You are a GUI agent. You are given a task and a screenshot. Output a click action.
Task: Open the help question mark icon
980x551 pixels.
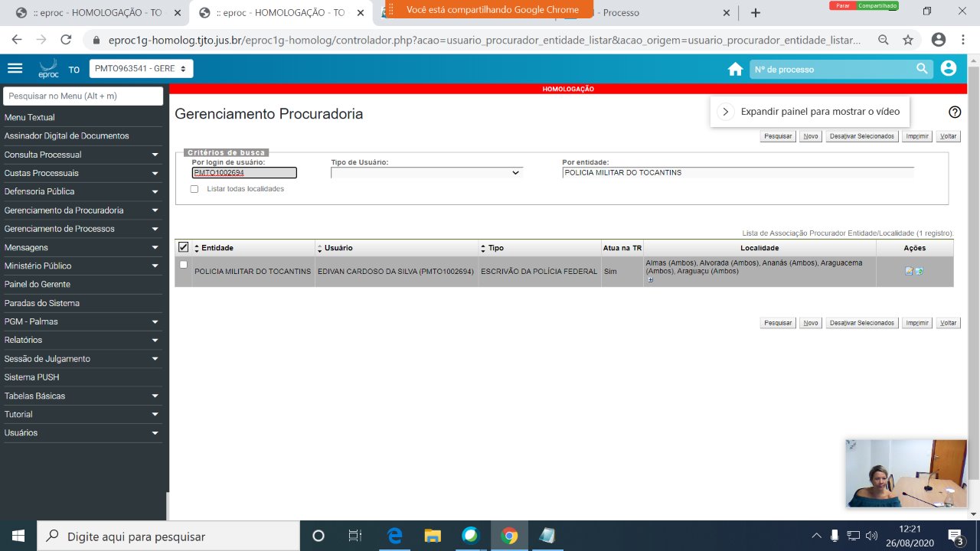[x=955, y=112]
